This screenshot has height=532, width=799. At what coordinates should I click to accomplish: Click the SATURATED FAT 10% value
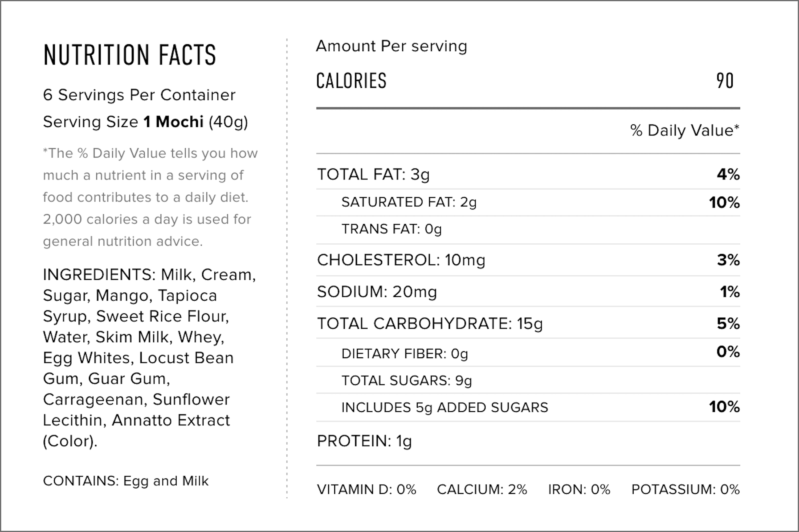pyautogui.click(x=724, y=202)
